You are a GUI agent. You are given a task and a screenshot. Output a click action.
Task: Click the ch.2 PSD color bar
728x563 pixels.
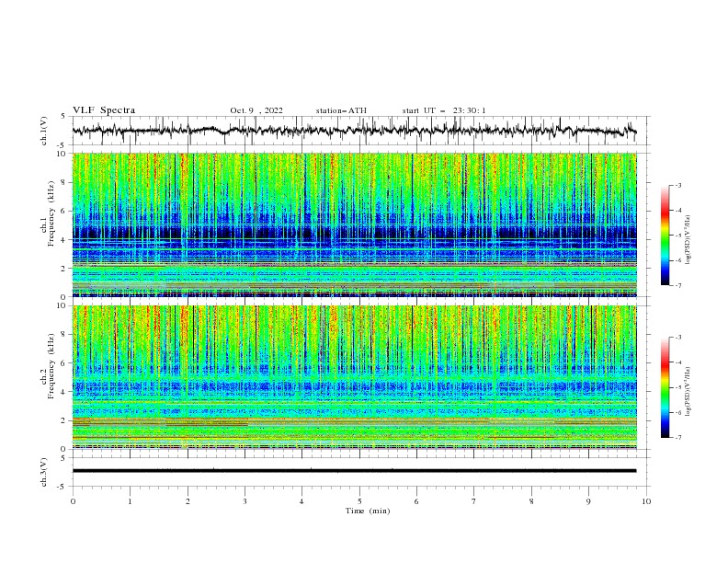click(x=665, y=387)
